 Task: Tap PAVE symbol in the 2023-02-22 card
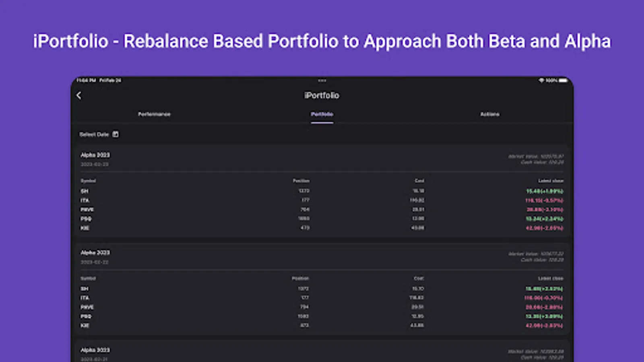[x=87, y=307]
